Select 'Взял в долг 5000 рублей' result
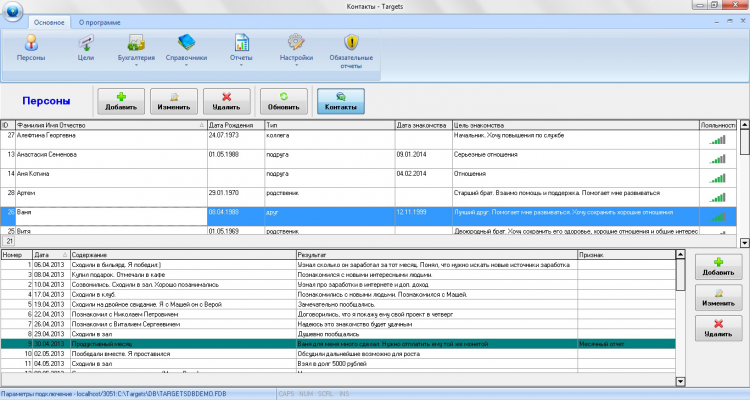This screenshot has height=400, width=750. [437, 364]
